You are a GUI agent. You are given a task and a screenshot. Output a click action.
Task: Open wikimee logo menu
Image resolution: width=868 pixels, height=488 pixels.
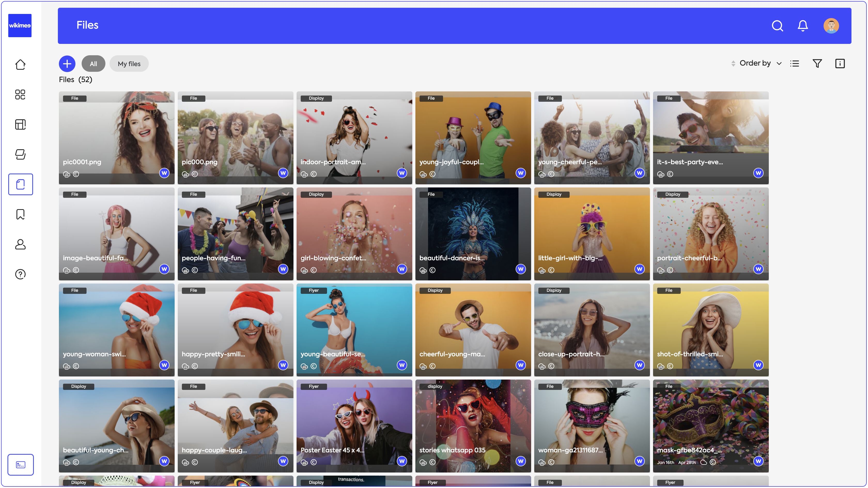(20, 26)
